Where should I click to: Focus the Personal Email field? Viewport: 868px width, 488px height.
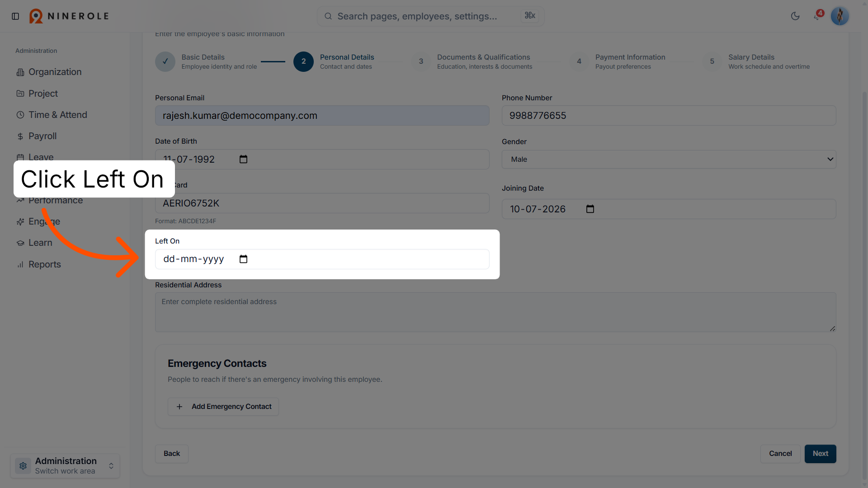click(322, 116)
